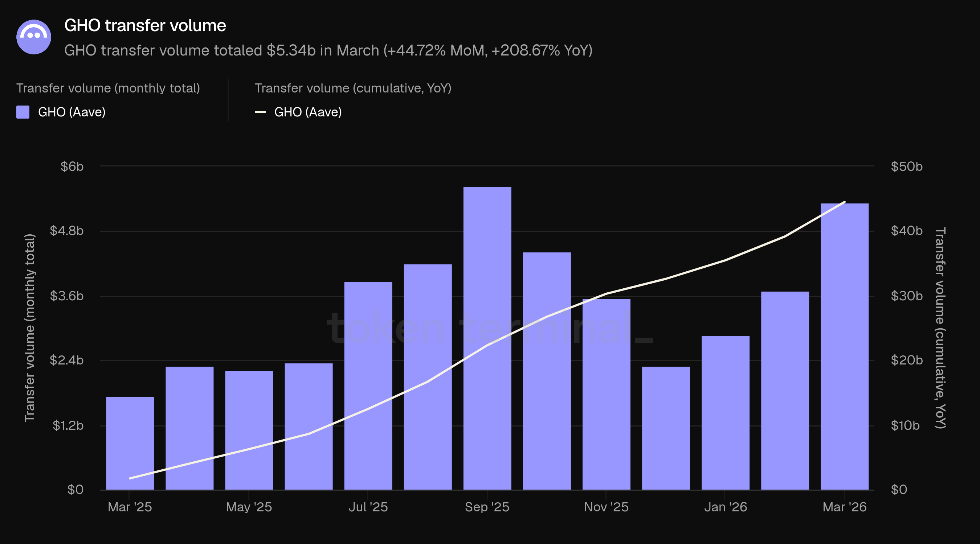Click the Transfer volume (monthly total) legend heading
The width and height of the screenshot is (980, 544).
click(x=108, y=88)
